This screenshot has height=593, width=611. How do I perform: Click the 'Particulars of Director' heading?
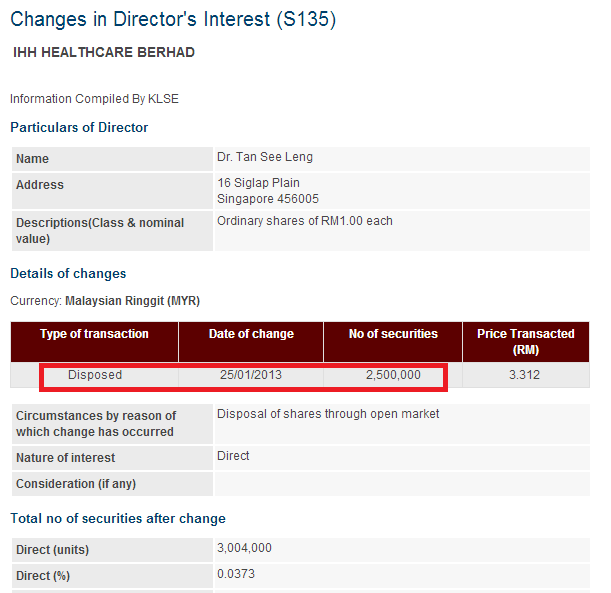[79, 127]
